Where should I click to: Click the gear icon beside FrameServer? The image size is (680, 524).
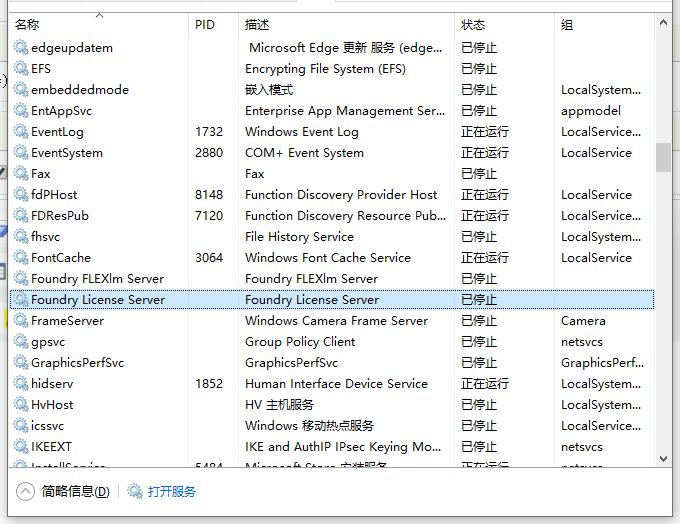21,321
